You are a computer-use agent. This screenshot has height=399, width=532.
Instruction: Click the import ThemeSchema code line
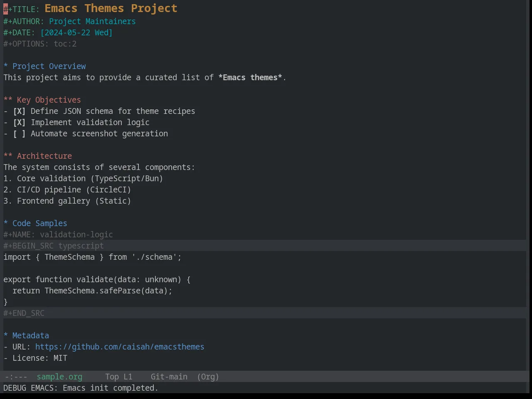[92, 257]
